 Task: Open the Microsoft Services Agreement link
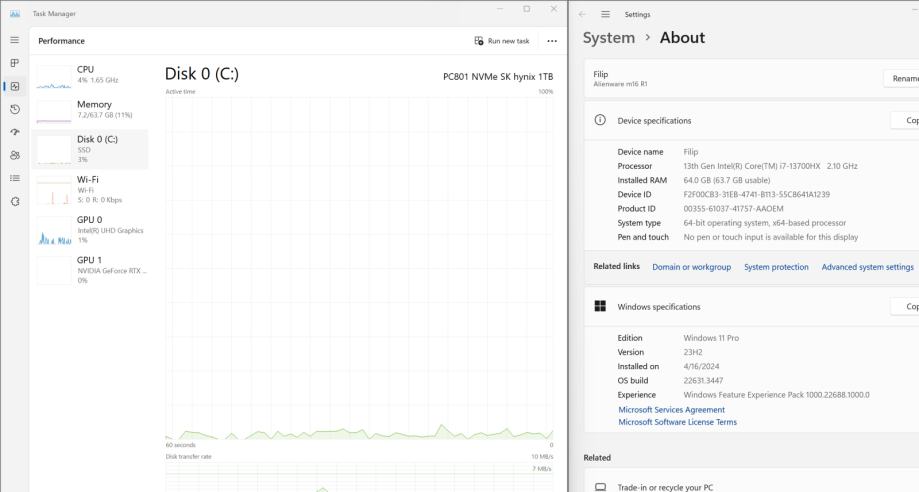pos(671,410)
